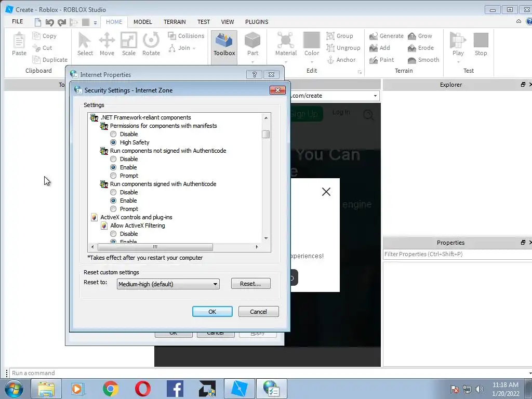Viewport: 532px width, 399px height.
Task: Open the address bar URL dropdown
Action: pos(375,96)
